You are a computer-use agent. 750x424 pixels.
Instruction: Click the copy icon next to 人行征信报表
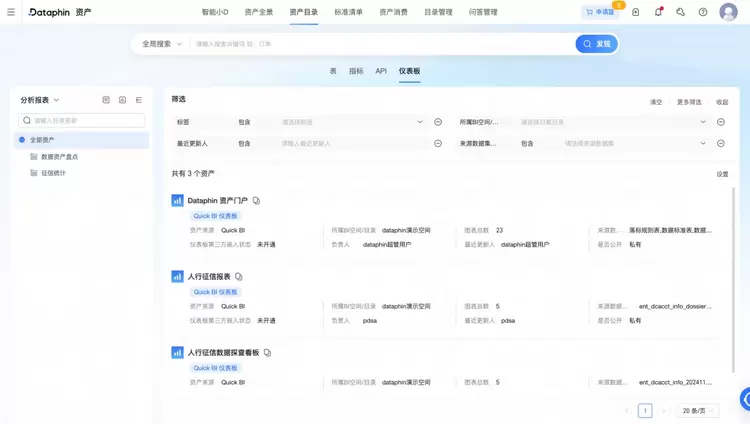coord(239,277)
